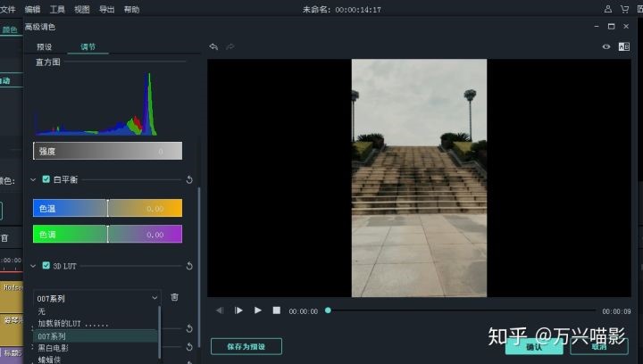Collapse the 白平衡 section chevron

33,179
